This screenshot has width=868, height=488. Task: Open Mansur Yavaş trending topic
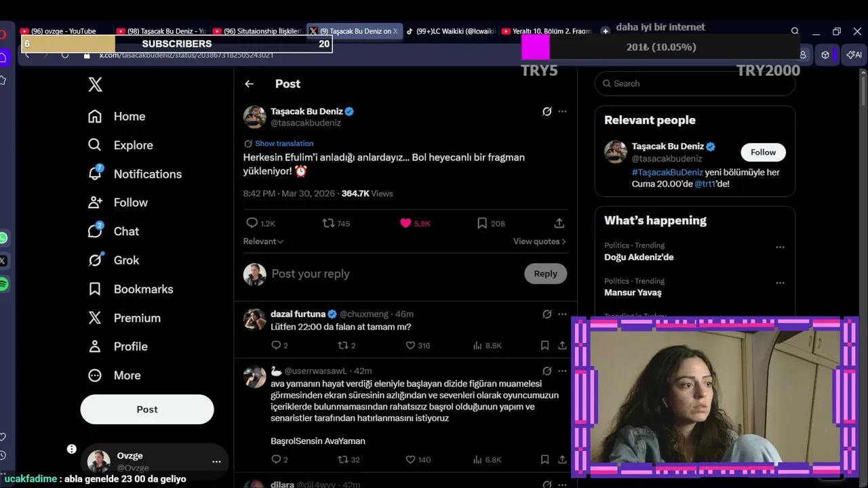[x=633, y=293]
